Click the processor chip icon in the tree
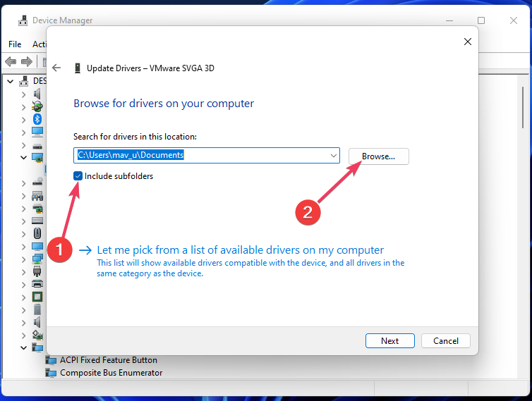 pos(37,297)
